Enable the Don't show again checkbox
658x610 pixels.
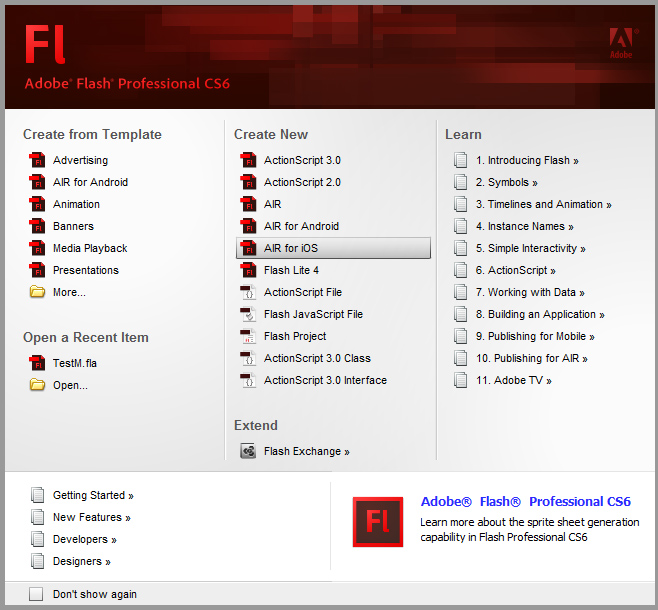[x=36, y=594]
